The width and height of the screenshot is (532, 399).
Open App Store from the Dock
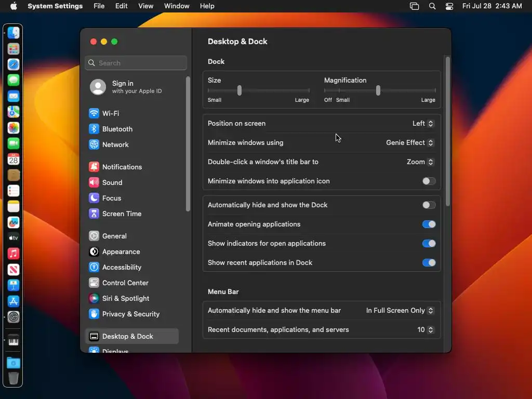14,301
